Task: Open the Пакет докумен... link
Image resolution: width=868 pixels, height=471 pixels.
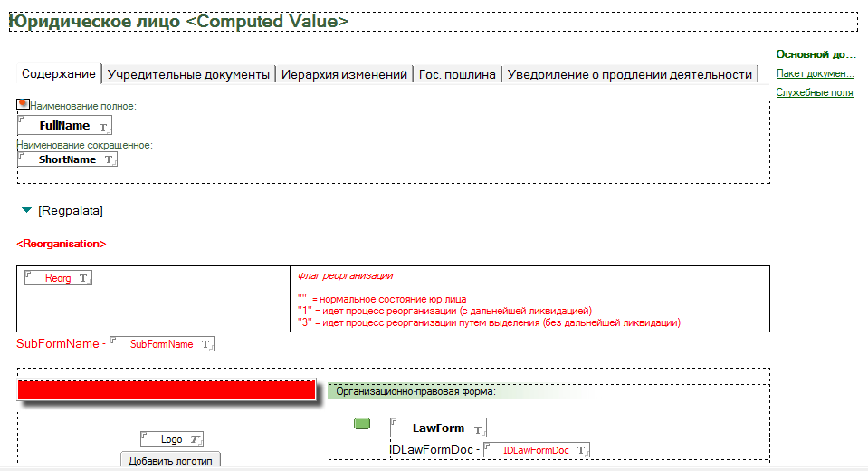Action: [815, 73]
